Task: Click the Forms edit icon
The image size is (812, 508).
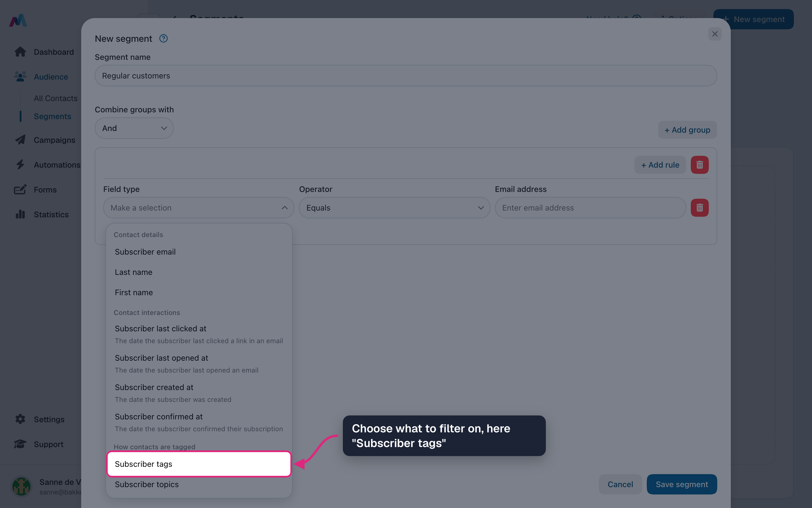Action: pyautogui.click(x=20, y=189)
